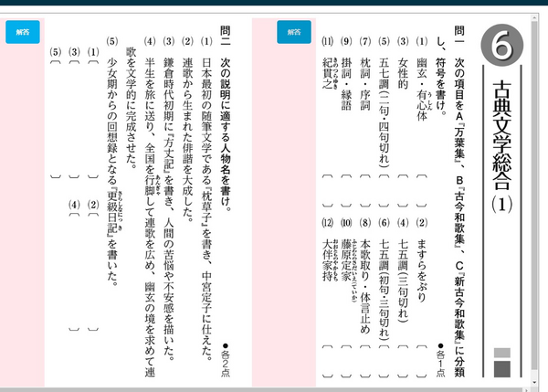Click 問二 sentence about 枕草子
Image resolution: width=548 pixels, height=392 pixels.
click(x=207, y=198)
